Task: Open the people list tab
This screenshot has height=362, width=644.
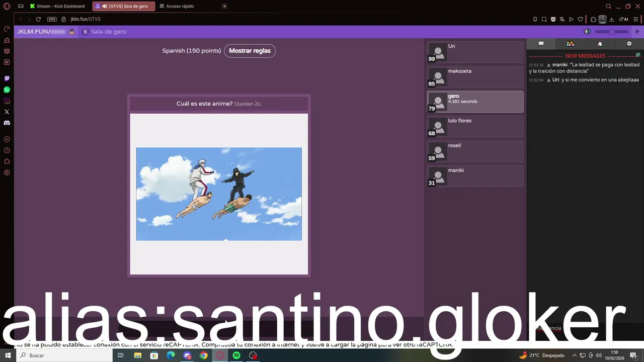Action: point(571,44)
